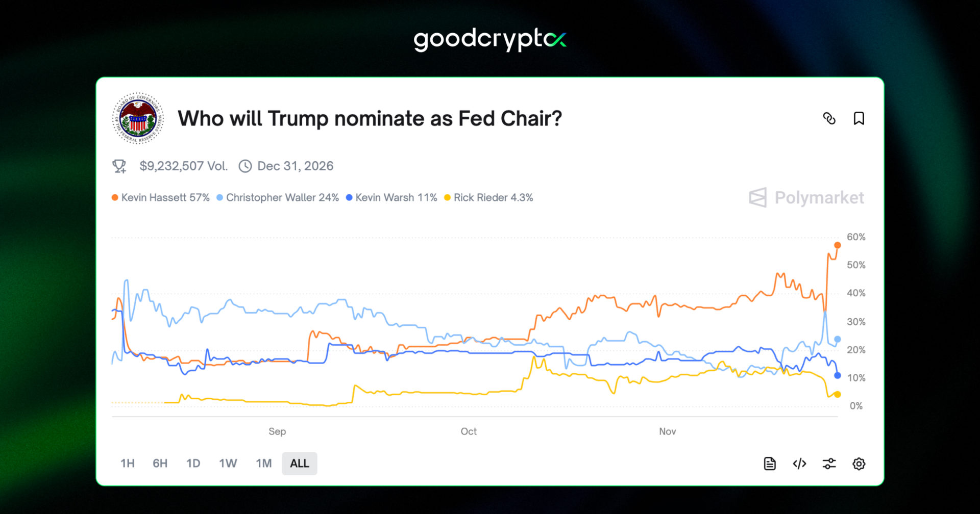
Task: Select the 1M time range
Action: coord(264,463)
